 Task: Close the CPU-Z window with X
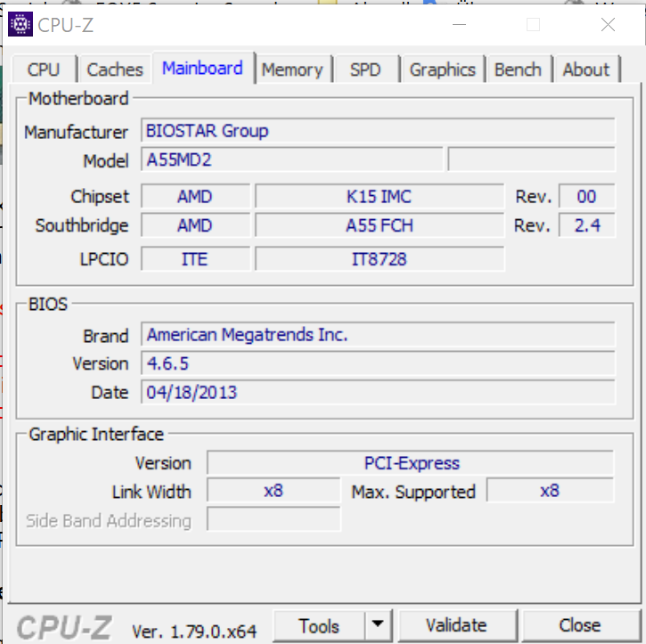tap(608, 25)
